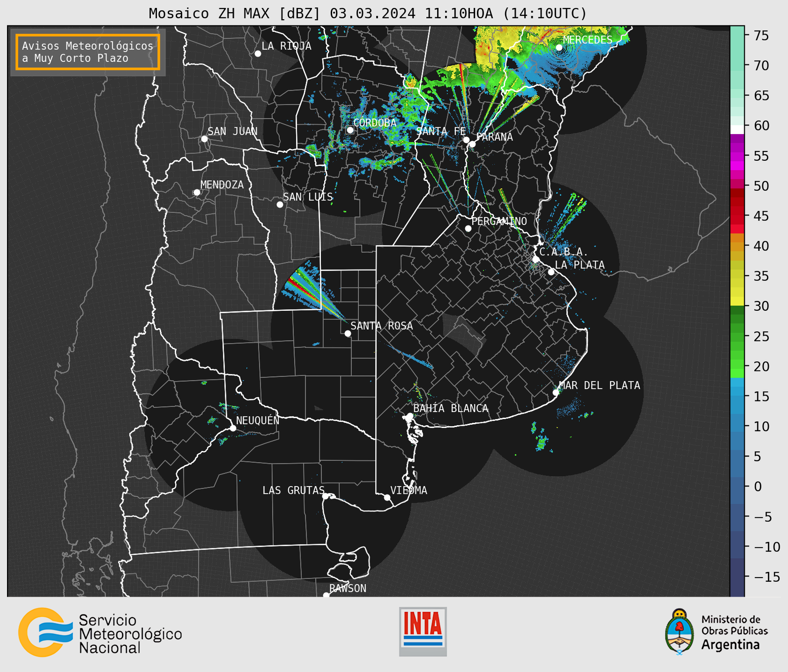Click the 0 tick label on colorbar
This screenshot has width=788, height=672.
click(758, 486)
